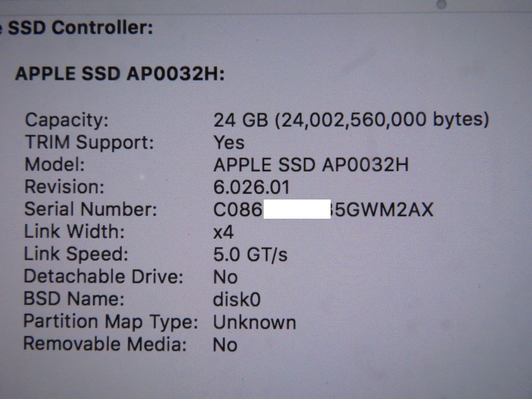The width and height of the screenshot is (532, 399).
Task: Click the Capacity label
Action: [x=67, y=120]
